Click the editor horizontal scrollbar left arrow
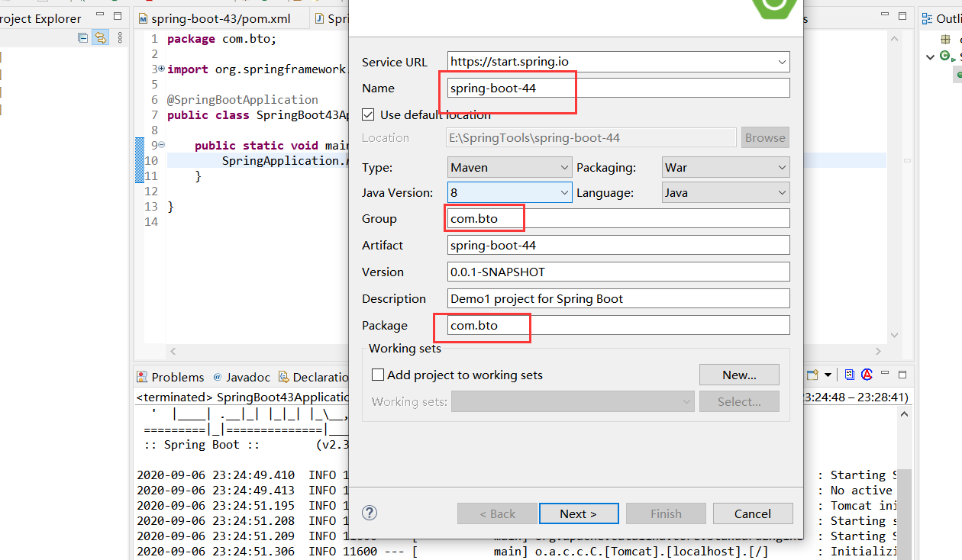The image size is (962, 560). tap(173, 351)
